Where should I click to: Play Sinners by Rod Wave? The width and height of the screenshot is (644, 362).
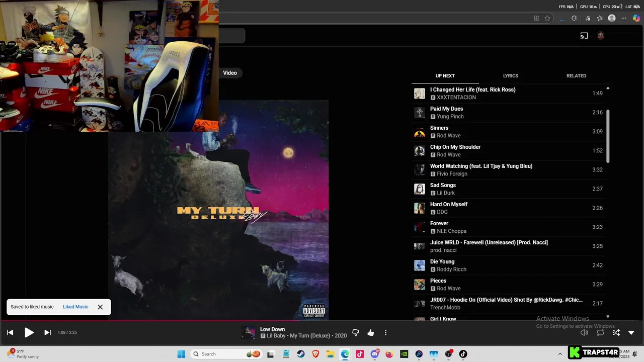pos(508,132)
